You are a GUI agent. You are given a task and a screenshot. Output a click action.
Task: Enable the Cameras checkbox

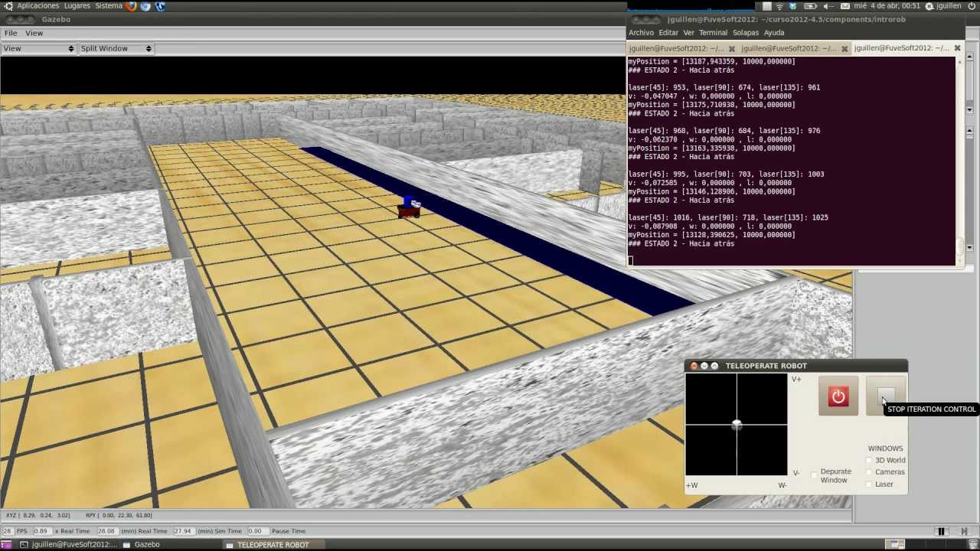pos(869,472)
